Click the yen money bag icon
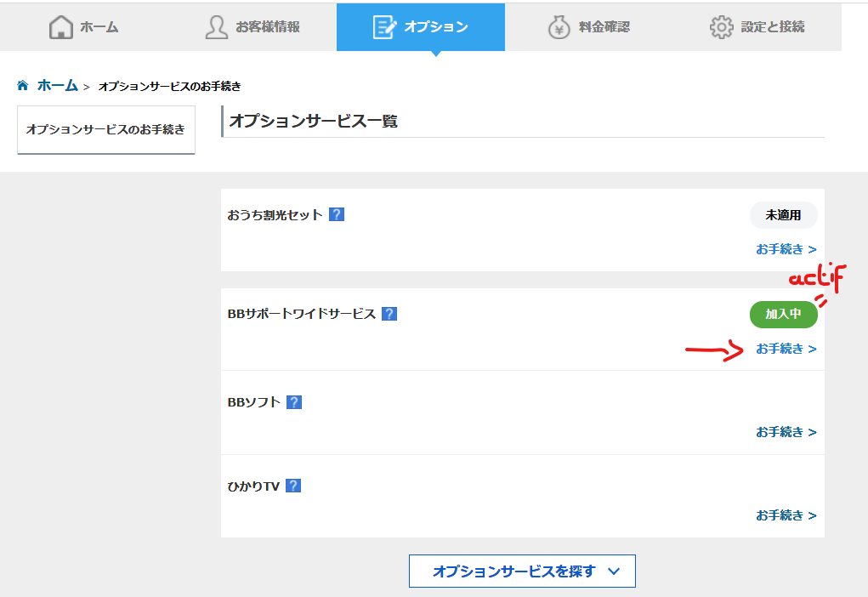868x597 pixels. pos(559,27)
